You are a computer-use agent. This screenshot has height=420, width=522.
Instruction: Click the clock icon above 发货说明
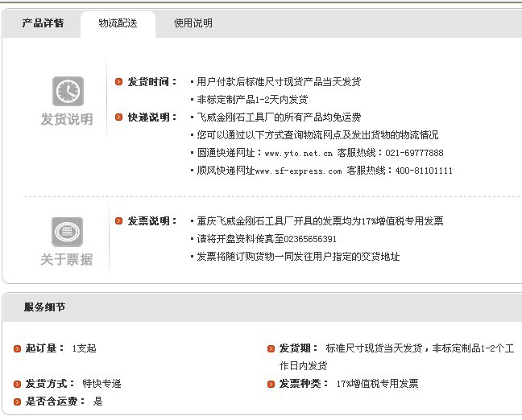tap(68, 91)
